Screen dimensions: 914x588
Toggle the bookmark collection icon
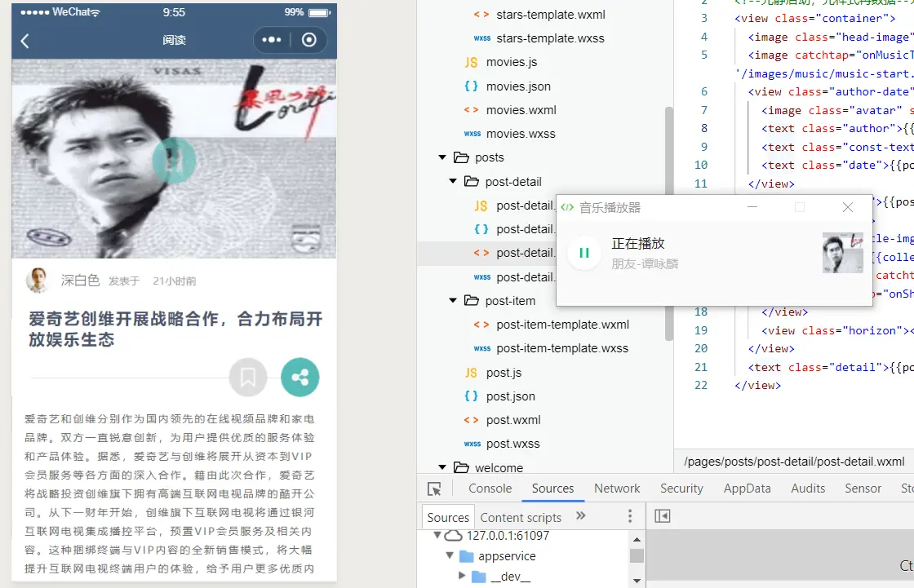[248, 377]
